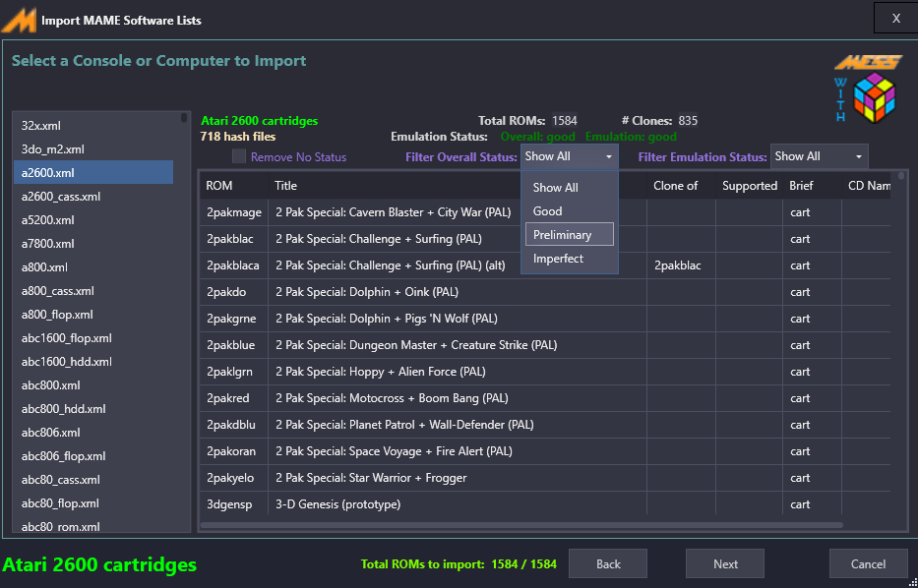Click the Next button
This screenshot has height=588, width=918.
tap(725, 563)
